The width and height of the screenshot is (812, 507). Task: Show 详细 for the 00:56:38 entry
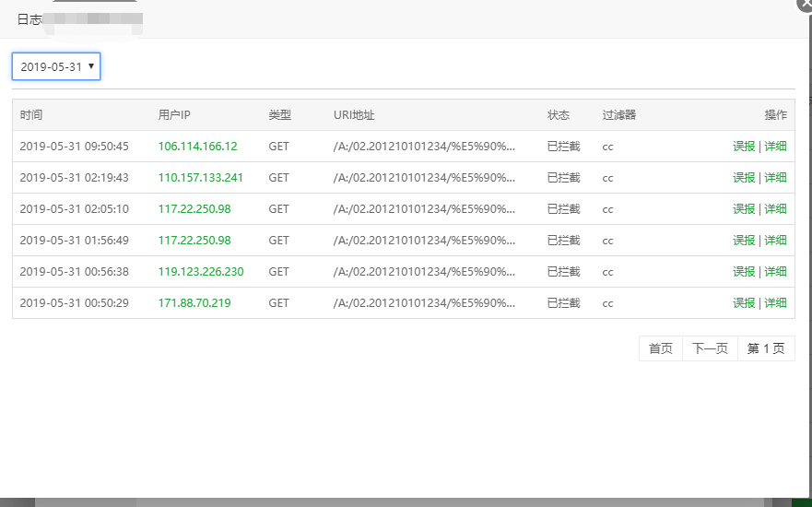[775, 272]
